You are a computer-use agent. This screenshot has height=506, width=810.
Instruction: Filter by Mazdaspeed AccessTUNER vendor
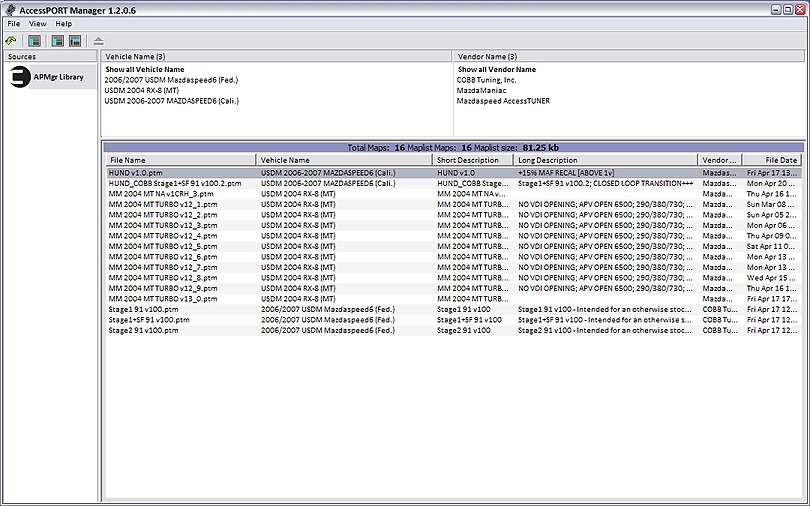coord(503,101)
